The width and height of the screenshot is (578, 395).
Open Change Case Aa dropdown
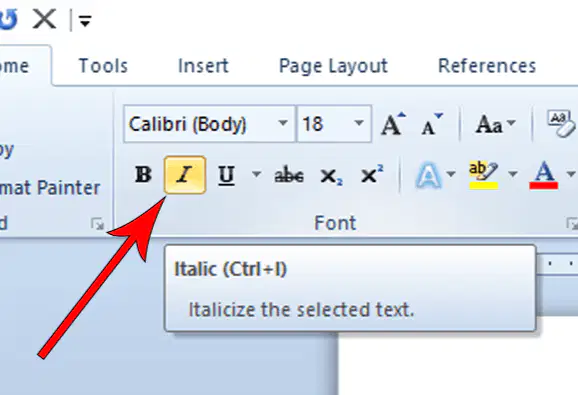tap(495, 125)
